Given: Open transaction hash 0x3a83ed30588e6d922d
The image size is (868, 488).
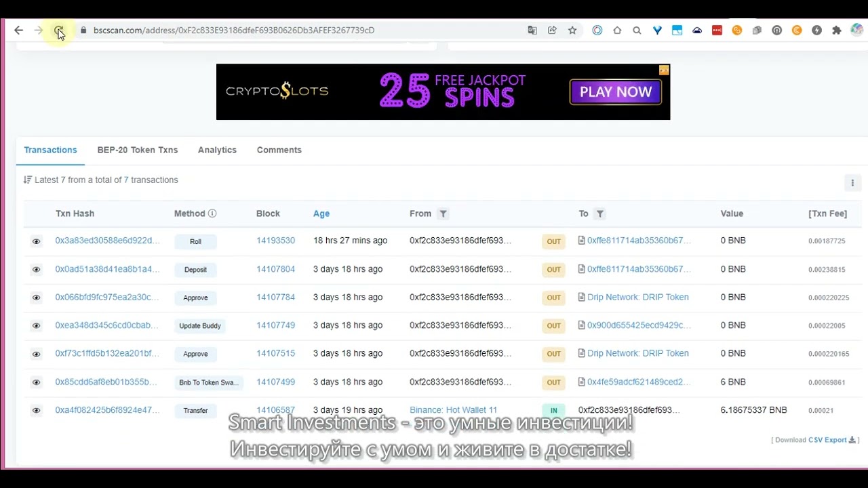Looking at the screenshot, I should pos(107,241).
